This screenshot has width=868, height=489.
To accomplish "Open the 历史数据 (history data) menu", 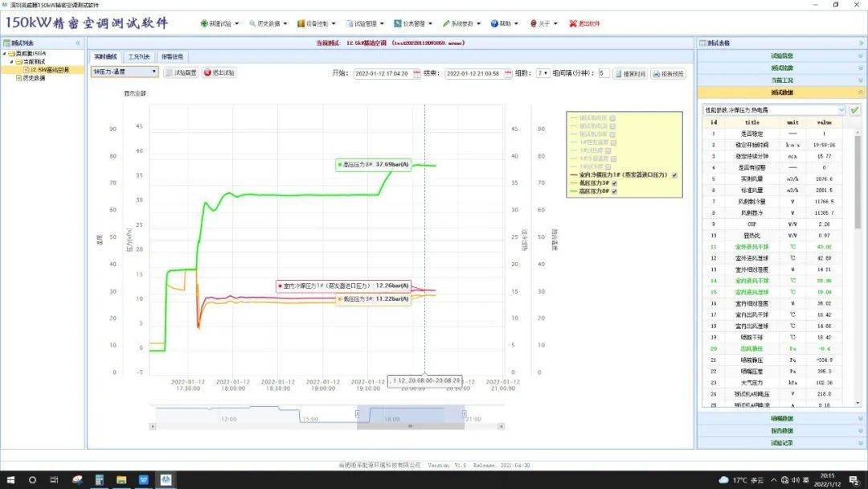I will (x=268, y=24).
